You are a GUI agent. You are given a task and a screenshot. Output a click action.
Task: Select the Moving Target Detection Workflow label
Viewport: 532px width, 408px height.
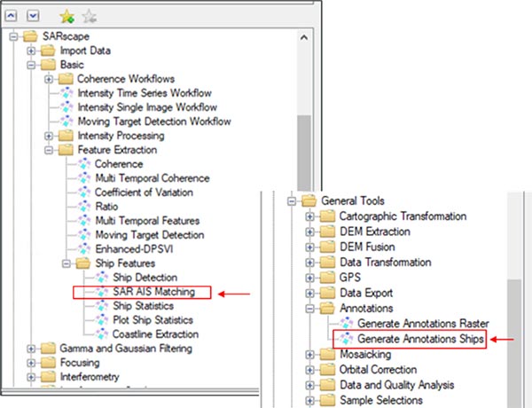[x=154, y=122]
